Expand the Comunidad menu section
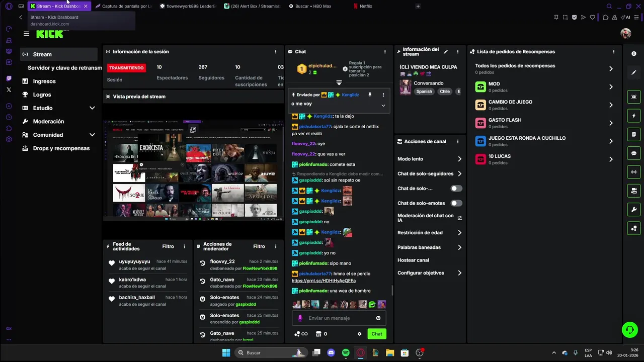 (x=59, y=135)
